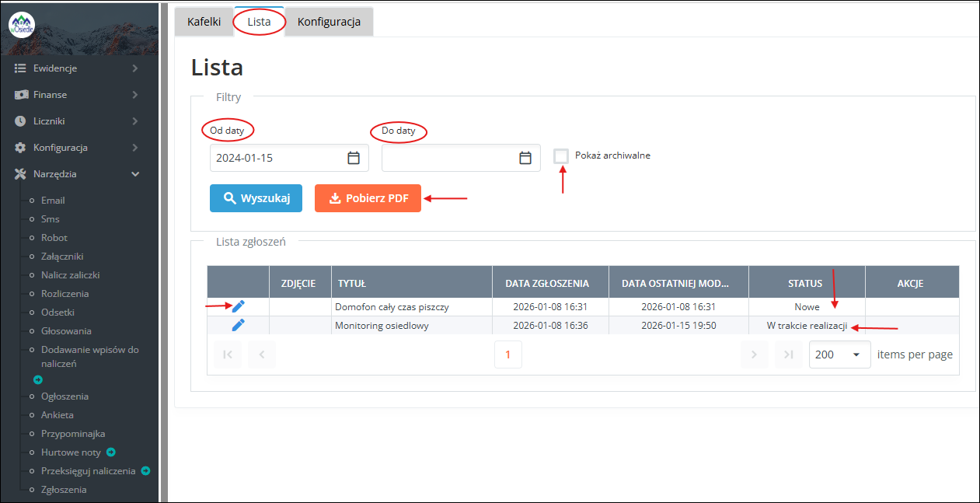This screenshot has height=503, width=980.
Task: Click the Pobierz PDF button
Action: (368, 198)
